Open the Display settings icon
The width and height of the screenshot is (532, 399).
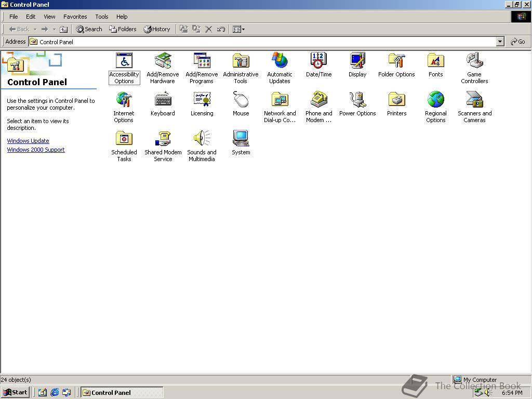pos(357,65)
